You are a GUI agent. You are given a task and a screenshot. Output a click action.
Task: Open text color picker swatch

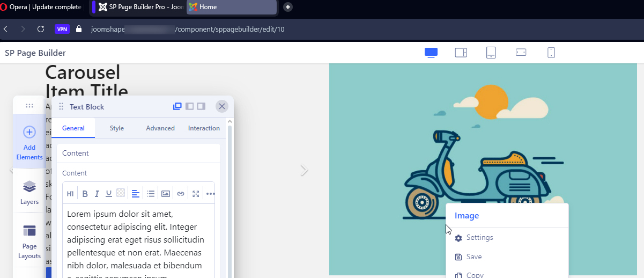121,194
